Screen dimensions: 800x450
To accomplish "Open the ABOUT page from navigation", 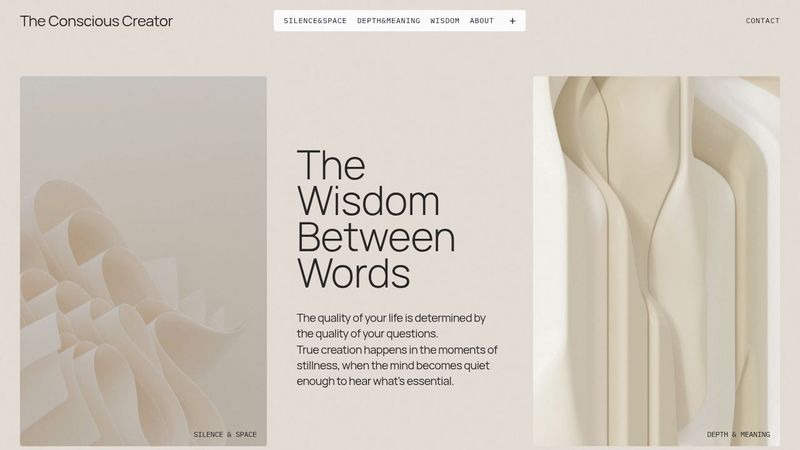I will [x=482, y=21].
